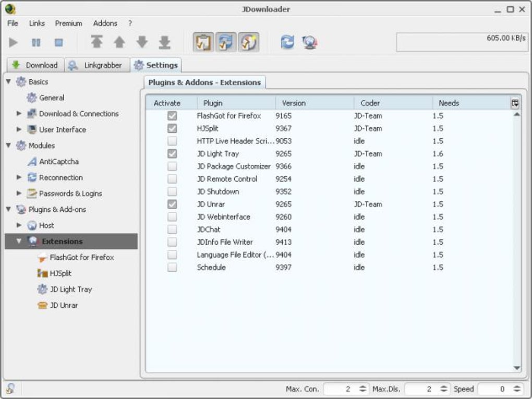Click the Start downloads play icon
Screen dimensions: 532x399
click(14, 43)
